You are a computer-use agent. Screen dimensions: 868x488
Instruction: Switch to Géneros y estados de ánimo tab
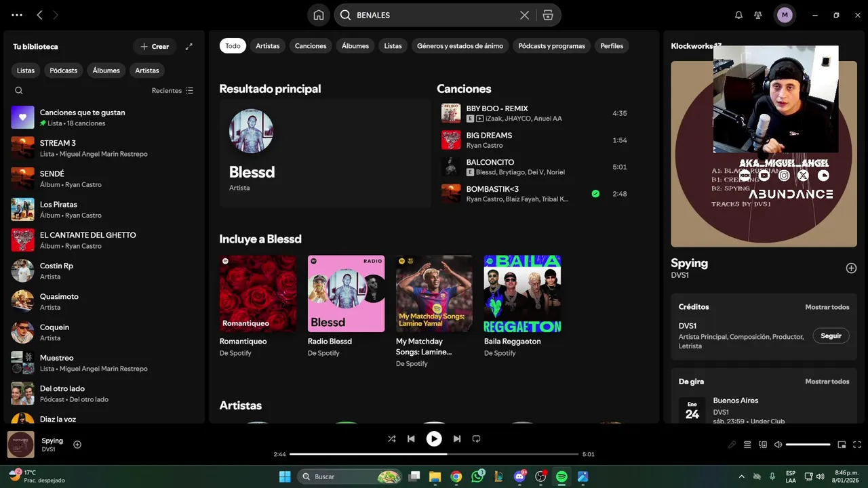[460, 46]
